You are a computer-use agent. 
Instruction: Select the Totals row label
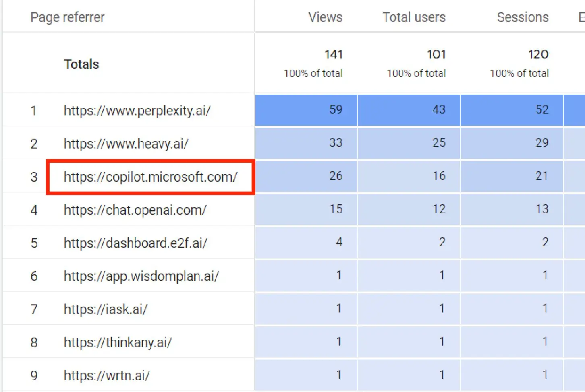81,64
